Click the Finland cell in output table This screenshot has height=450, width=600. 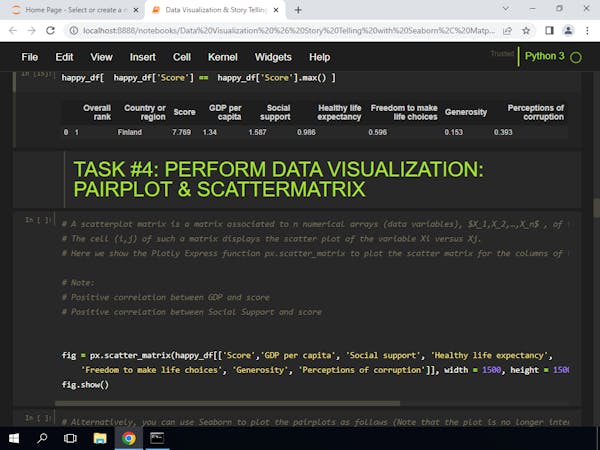[130, 132]
